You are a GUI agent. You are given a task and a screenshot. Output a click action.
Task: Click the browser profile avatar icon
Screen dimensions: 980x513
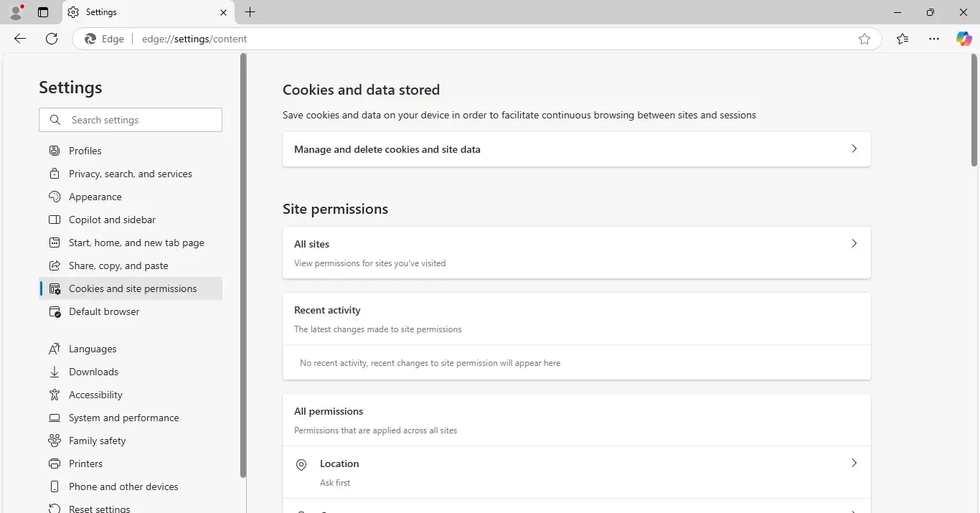16,12
